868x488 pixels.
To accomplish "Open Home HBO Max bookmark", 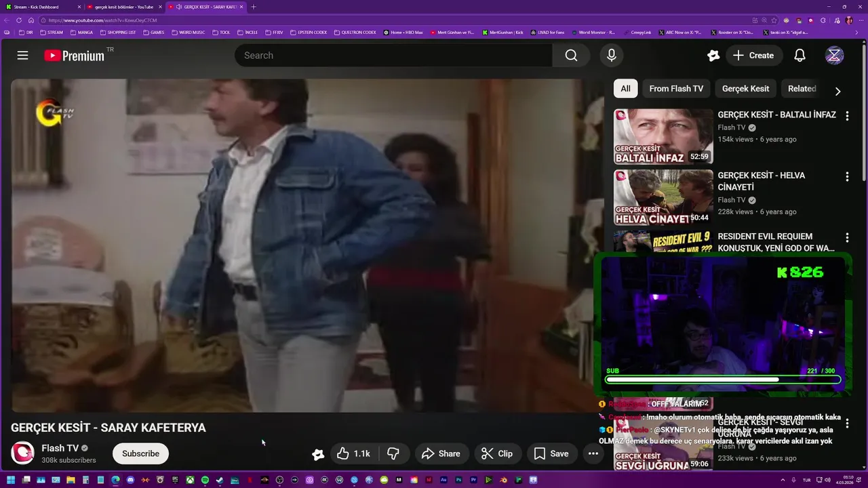I will 403,33.
